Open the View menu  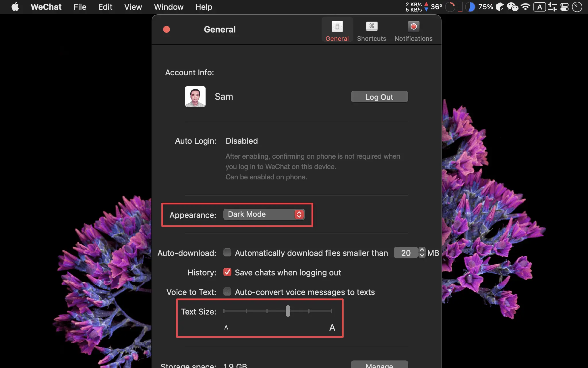(133, 7)
